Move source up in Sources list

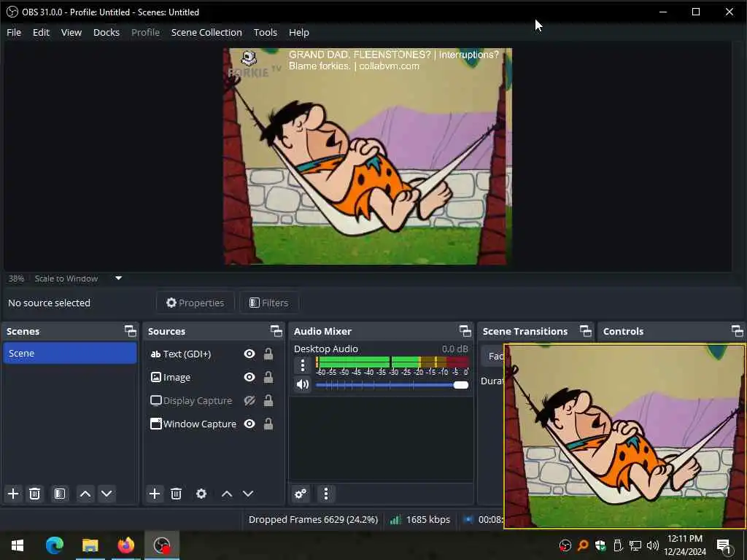pyautogui.click(x=227, y=494)
